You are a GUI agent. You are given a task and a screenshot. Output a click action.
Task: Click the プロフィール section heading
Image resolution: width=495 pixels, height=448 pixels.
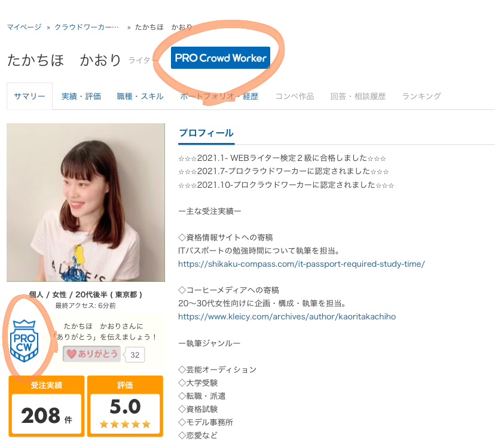(206, 133)
